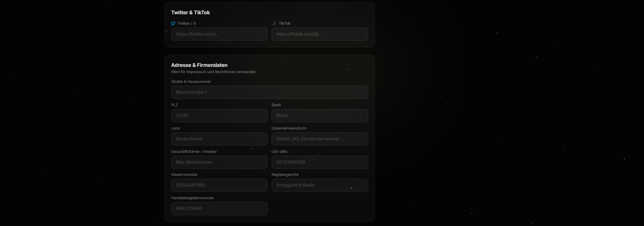Click the 'Geschäftsführer / Inhaber' label
The height and width of the screenshot is (226, 644).
point(194,152)
